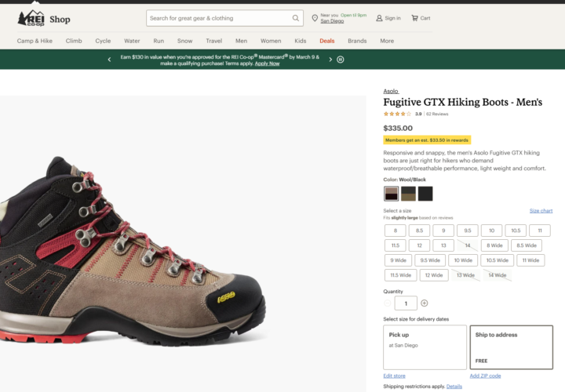The image size is (565, 392).
Task: Select size 11
Action: (540, 230)
